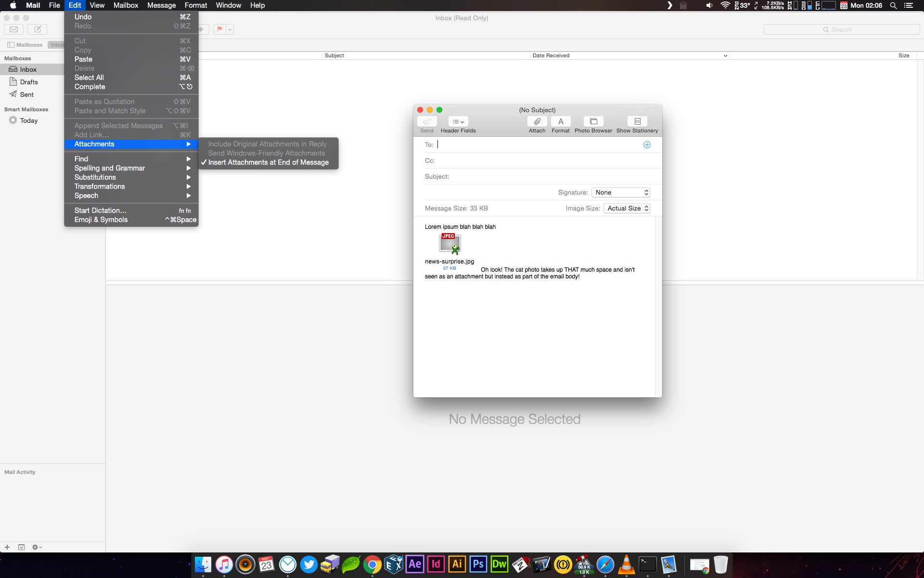The image size is (924, 578).
Task: Click the Date Received column header
Action: [551, 56]
